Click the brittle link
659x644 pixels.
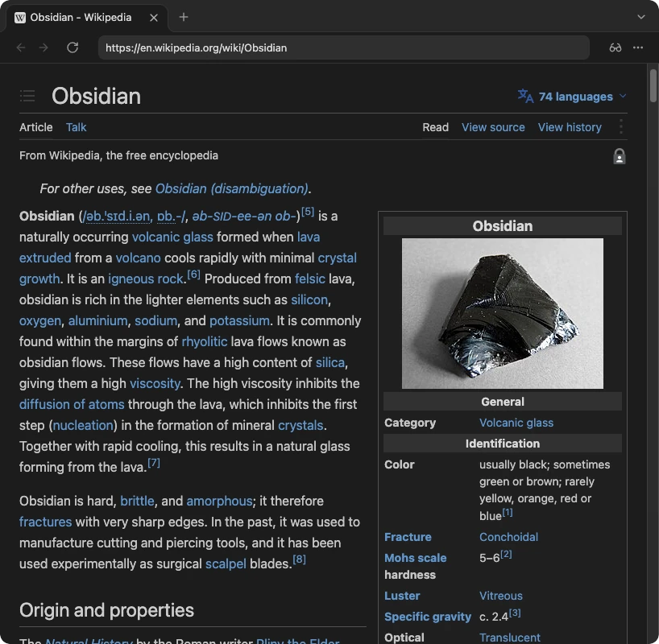137,502
